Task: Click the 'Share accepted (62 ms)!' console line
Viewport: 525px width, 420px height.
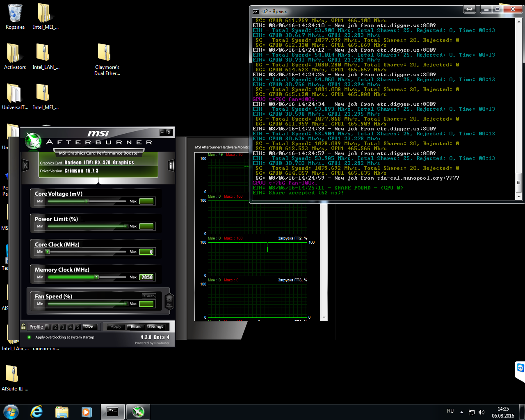Action: [298, 193]
